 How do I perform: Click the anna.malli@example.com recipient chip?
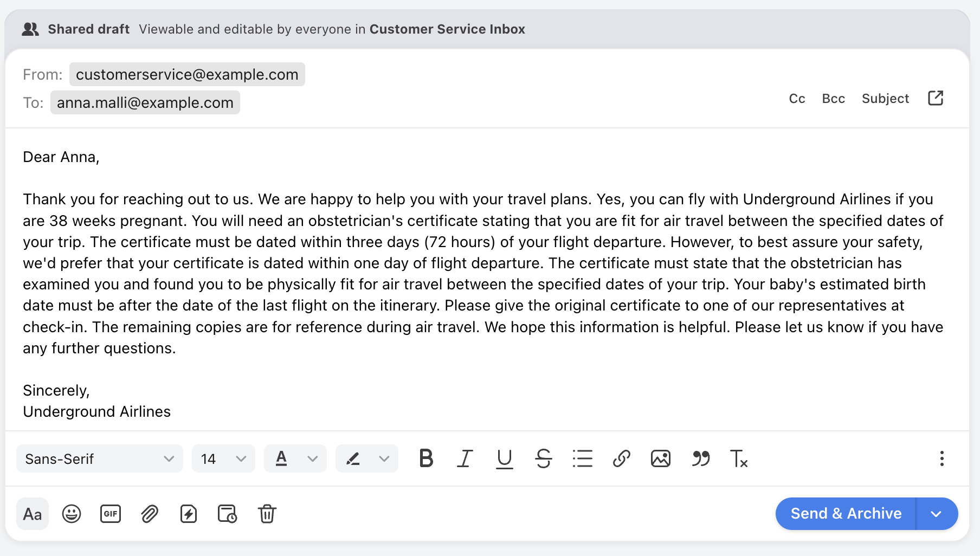(x=145, y=103)
